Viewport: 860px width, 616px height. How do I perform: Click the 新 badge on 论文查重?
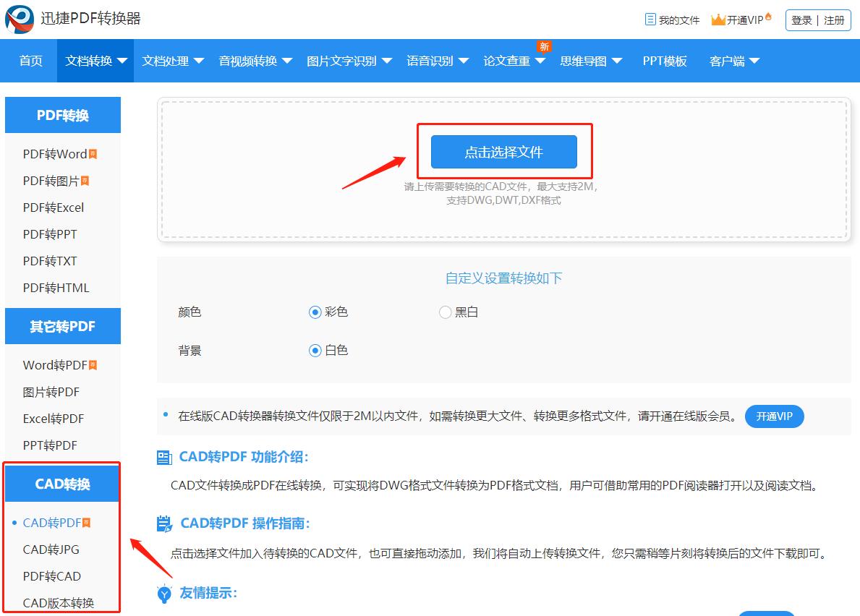544,46
